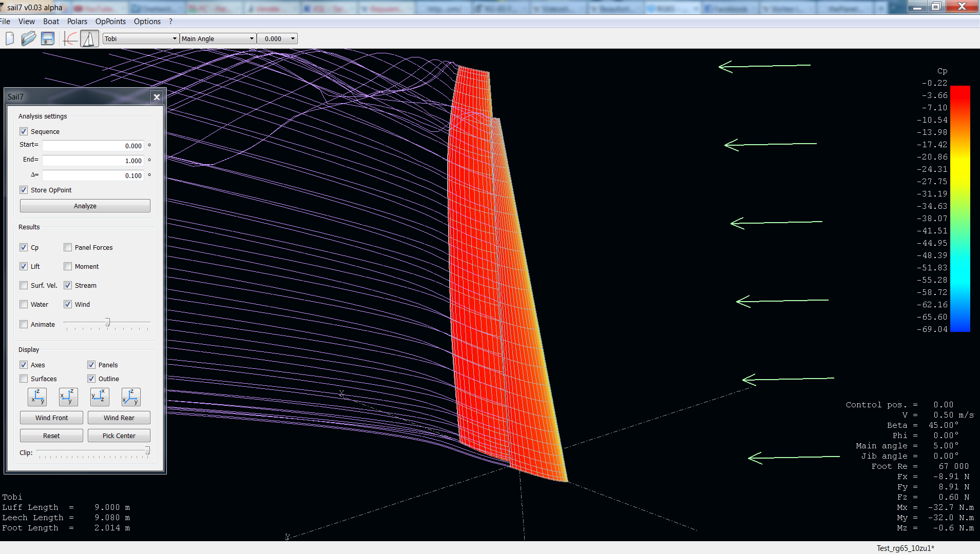
Task: Click the Wind Front view button
Action: pos(51,418)
